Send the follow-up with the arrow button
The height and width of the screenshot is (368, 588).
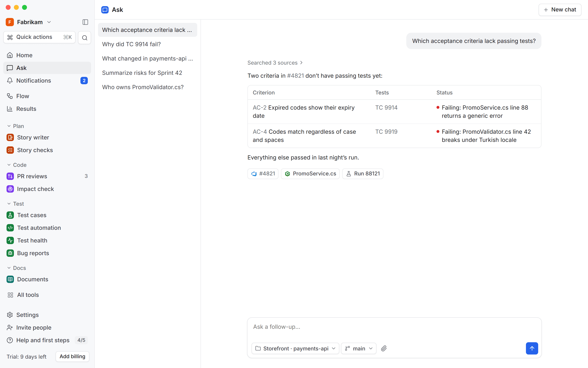(x=532, y=348)
